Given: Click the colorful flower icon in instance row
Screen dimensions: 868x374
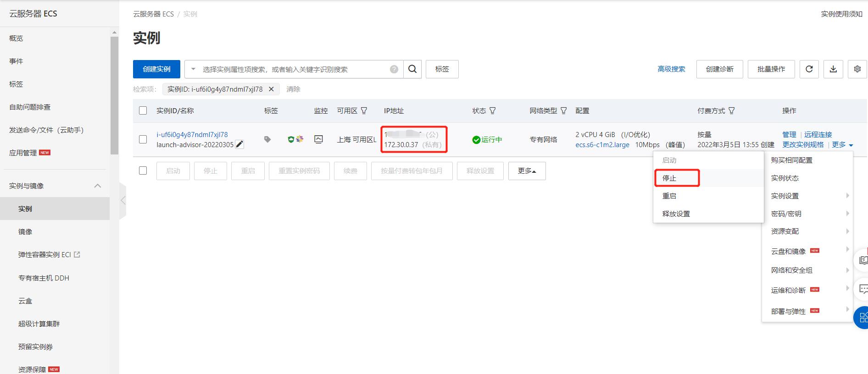Looking at the screenshot, I should pos(300,139).
